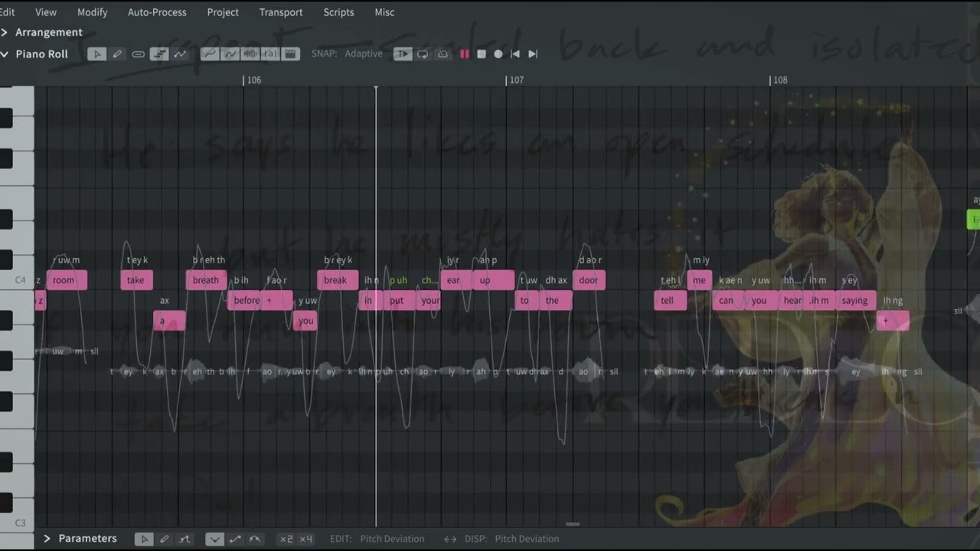Open the EDIT Pitch Deviation dropdown

click(392, 539)
